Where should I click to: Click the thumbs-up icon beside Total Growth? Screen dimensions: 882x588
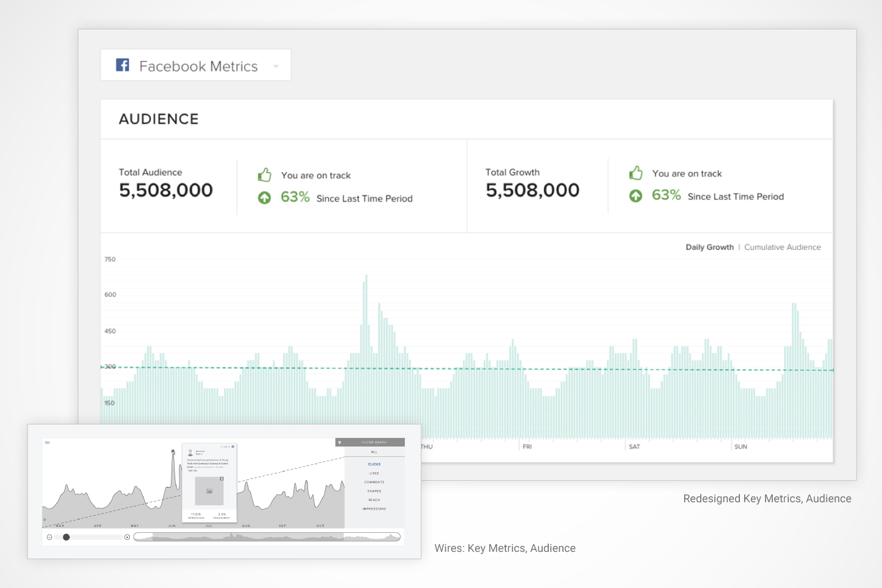point(636,173)
